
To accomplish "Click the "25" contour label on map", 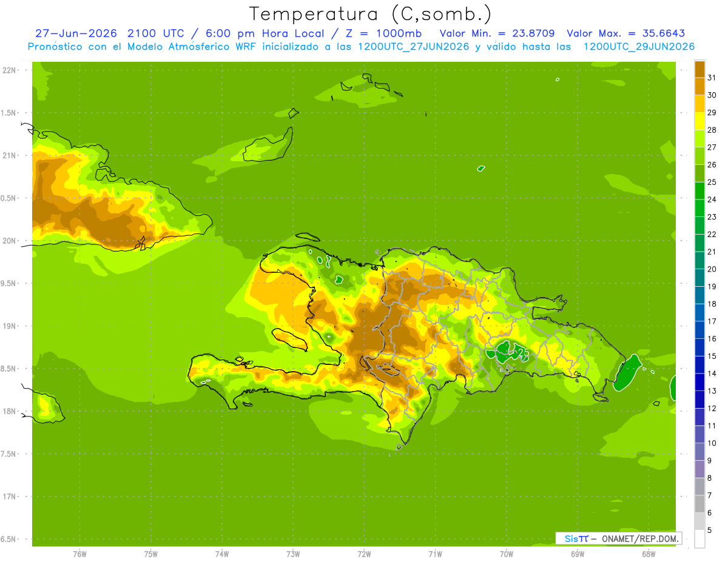I will point(522,353).
